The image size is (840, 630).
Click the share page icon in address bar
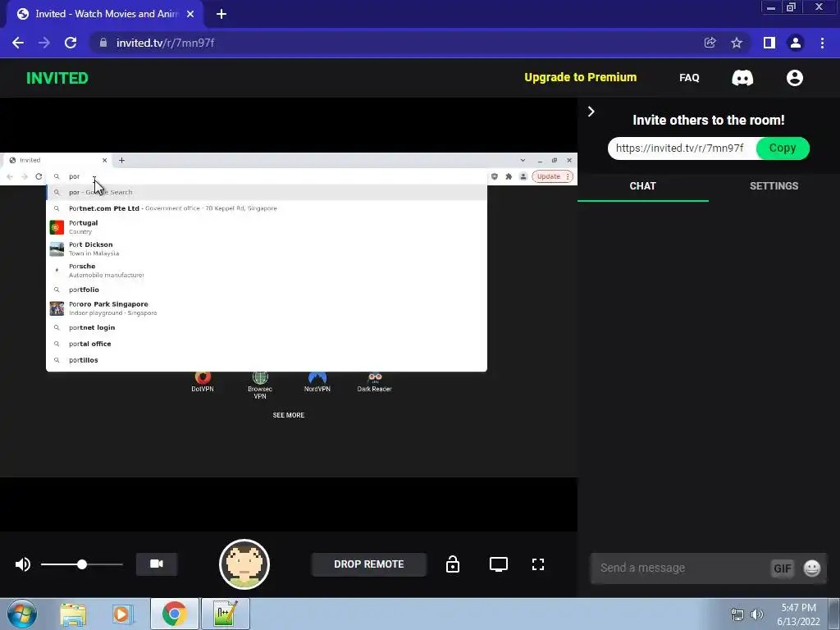[x=710, y=43]
